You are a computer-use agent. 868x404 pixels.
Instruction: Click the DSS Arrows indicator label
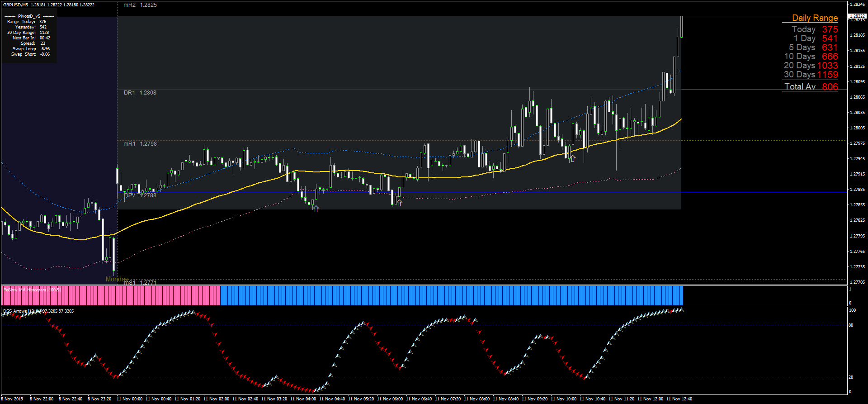point(38,311)
